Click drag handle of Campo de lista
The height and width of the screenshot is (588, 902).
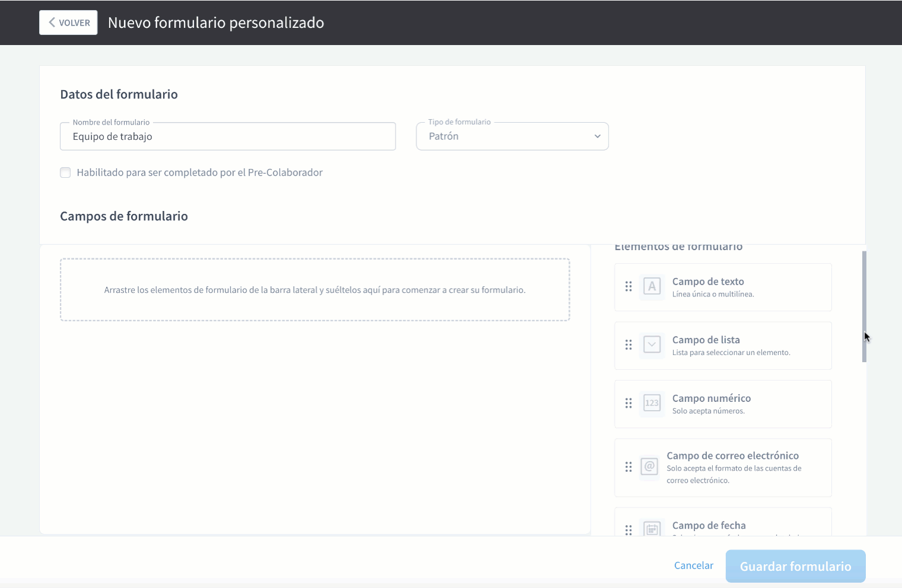629,345
